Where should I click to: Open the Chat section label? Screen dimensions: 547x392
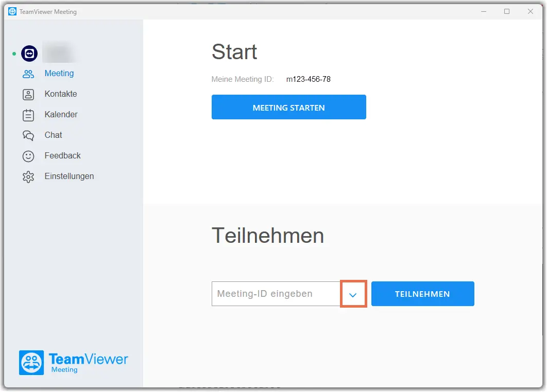54,135
